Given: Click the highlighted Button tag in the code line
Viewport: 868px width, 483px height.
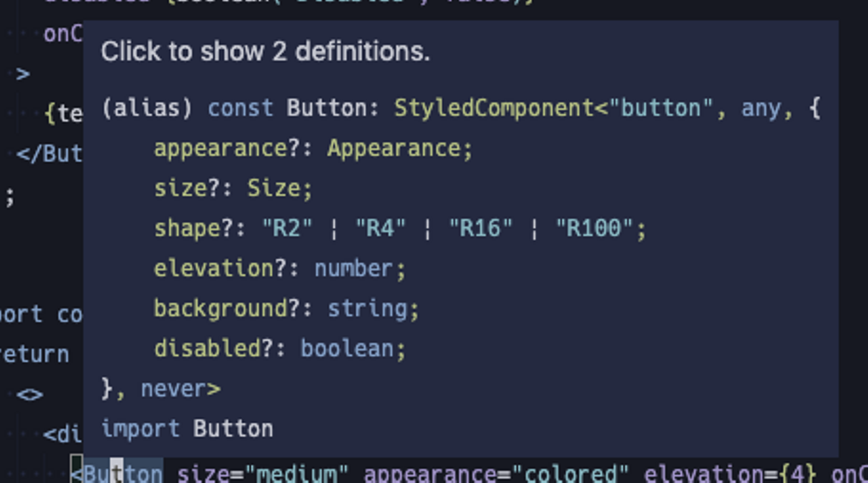Looking at the screenshot, I should tap(123, 474).
